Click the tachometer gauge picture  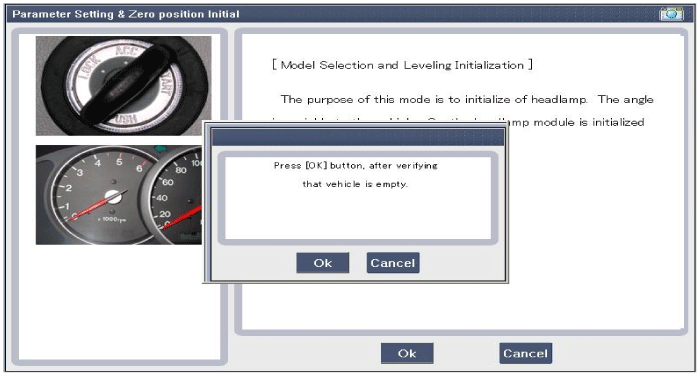pos(119,195)
